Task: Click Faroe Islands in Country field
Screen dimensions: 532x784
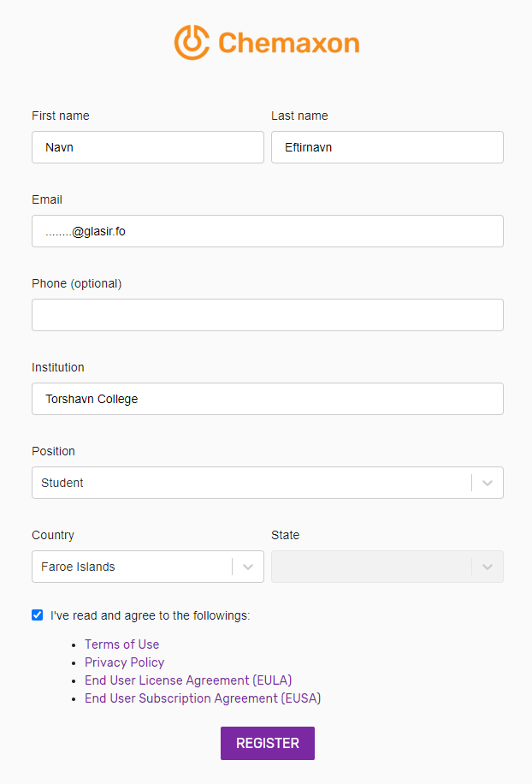Action: tap(78, 567)
